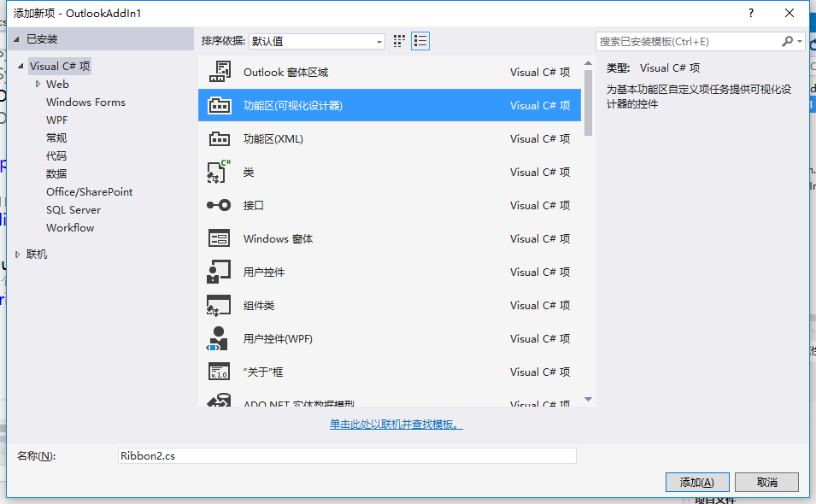Select the Windows 窗体 row text

pos(278,238)
